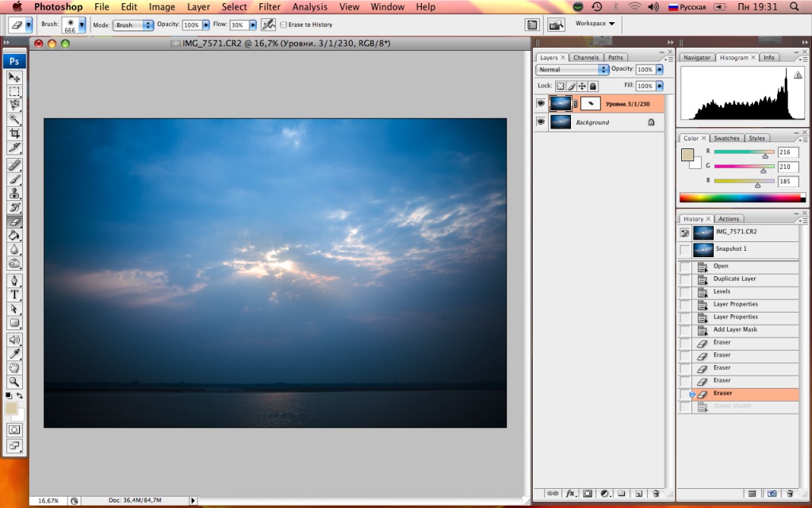Click the Levels step in History
Screen dimensions: 812x508
[x=722, y=291]
